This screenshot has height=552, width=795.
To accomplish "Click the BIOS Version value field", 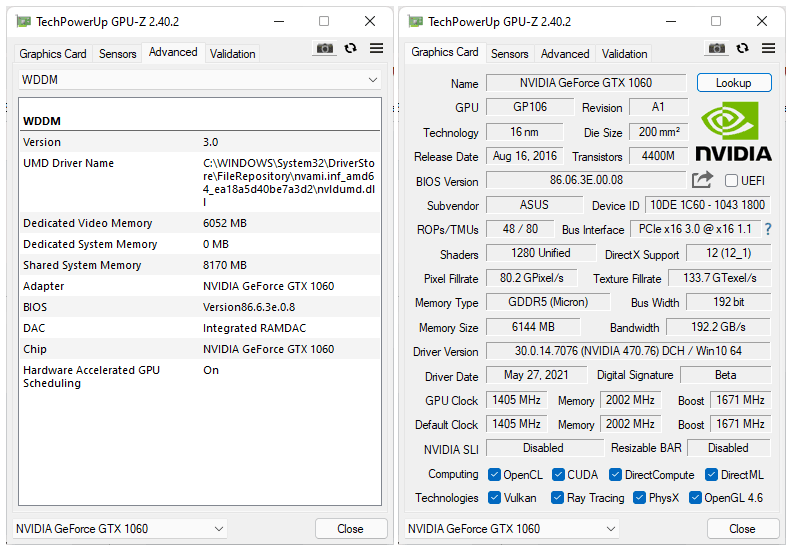I will point(586,180).
